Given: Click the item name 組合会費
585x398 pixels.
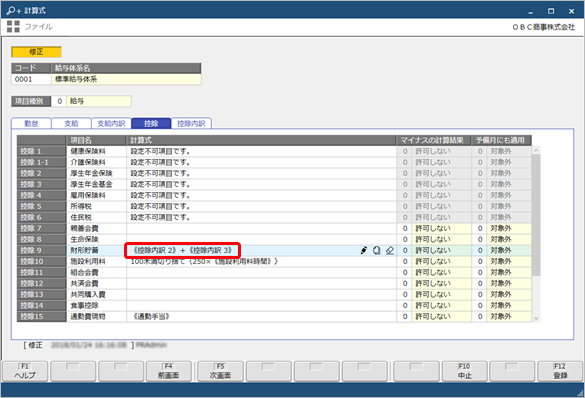Looking at the screenshot, I should 96,272.
